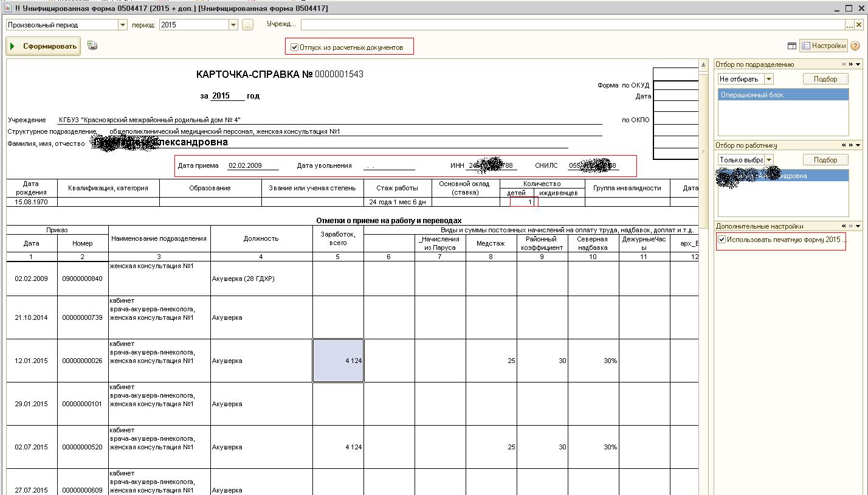Click the Наименование подразделения column header
The height and width of the screenshot is (495, 868).
tap(159, 238)
